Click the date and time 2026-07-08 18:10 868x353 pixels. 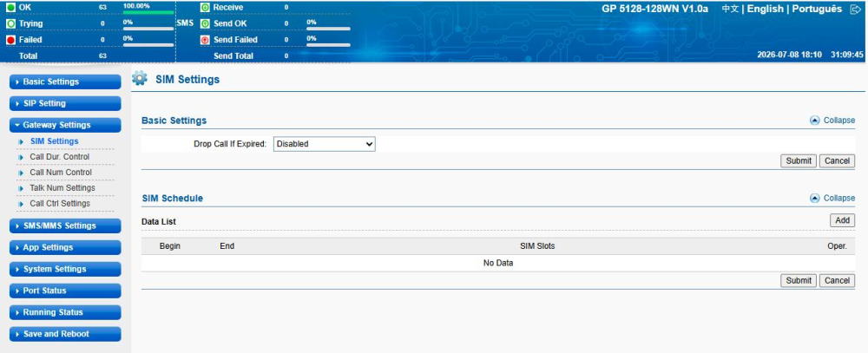(x=789, y=55)
